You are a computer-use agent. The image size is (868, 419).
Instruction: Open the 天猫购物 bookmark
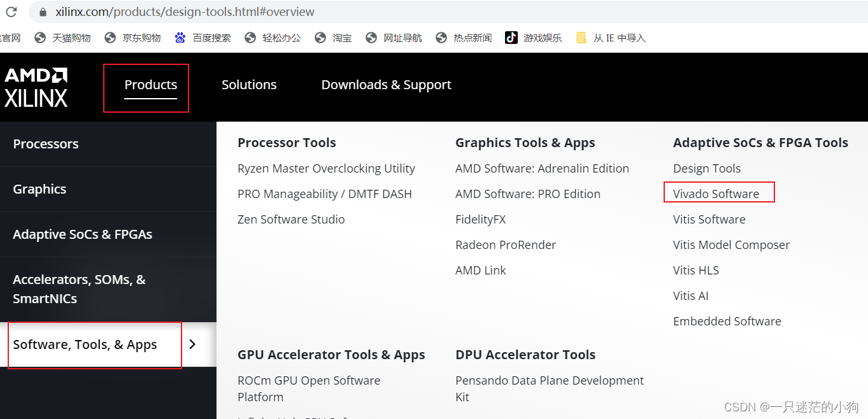(x=62, y=38)
